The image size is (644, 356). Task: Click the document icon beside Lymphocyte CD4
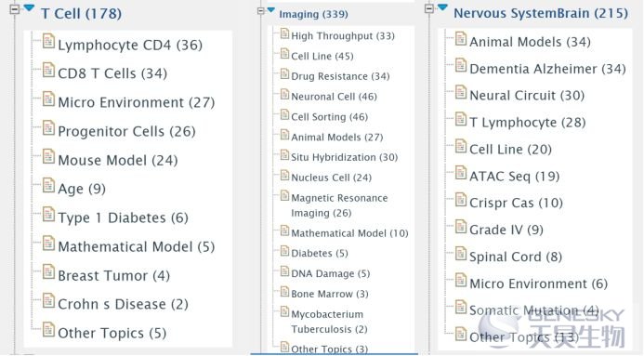coord(48,41)
